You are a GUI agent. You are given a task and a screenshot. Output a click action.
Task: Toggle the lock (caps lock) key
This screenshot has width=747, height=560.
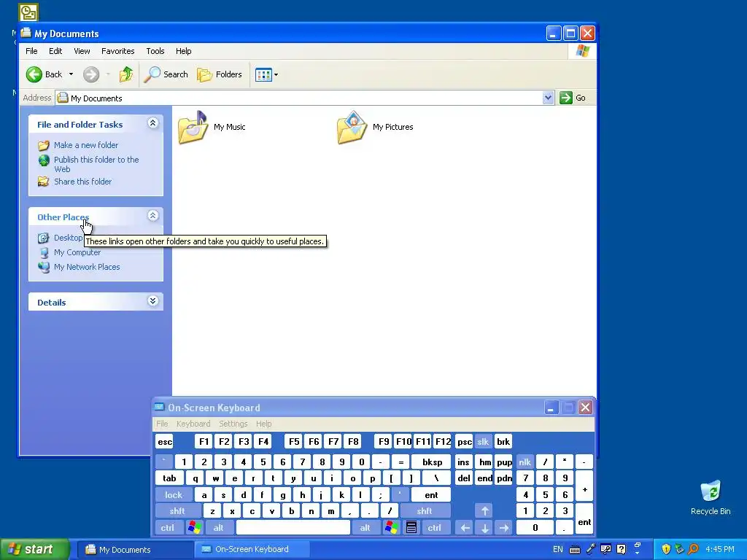tap(174, 495)
